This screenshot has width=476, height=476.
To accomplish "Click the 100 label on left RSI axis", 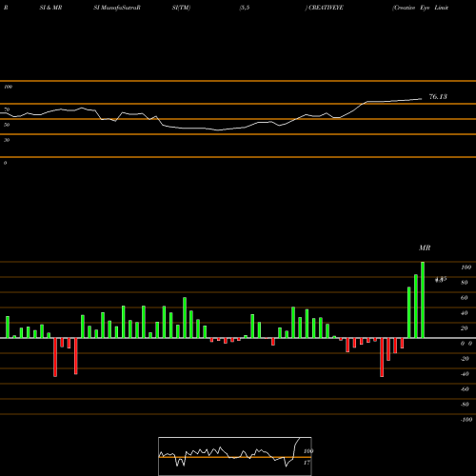I will click(9, 87).
